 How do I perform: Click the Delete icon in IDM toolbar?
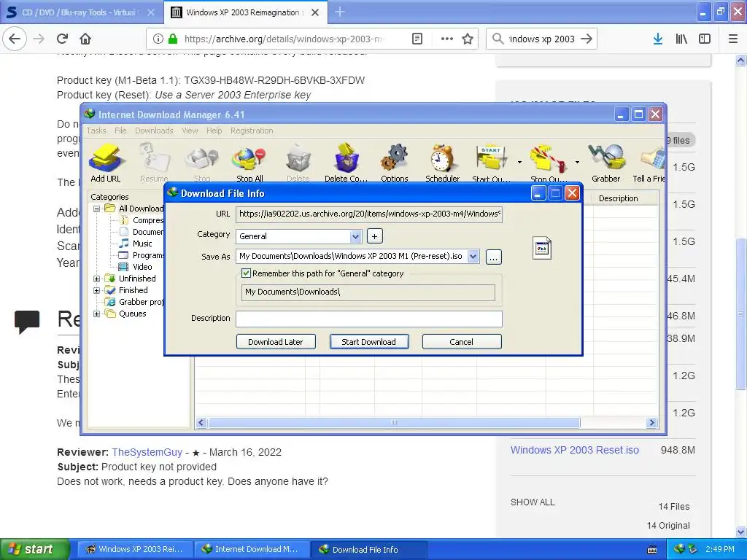298,163
